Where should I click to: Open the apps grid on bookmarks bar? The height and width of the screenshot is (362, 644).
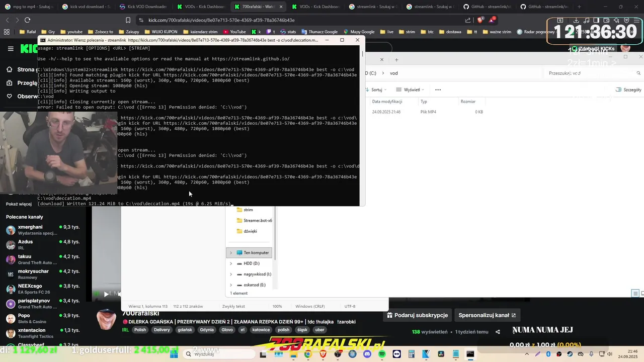pos(7,32)
